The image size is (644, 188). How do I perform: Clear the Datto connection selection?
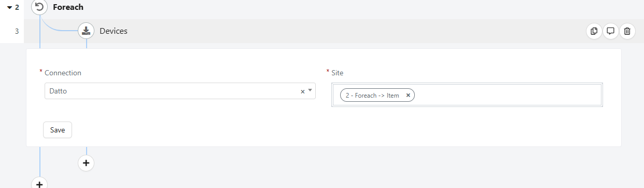303,91
